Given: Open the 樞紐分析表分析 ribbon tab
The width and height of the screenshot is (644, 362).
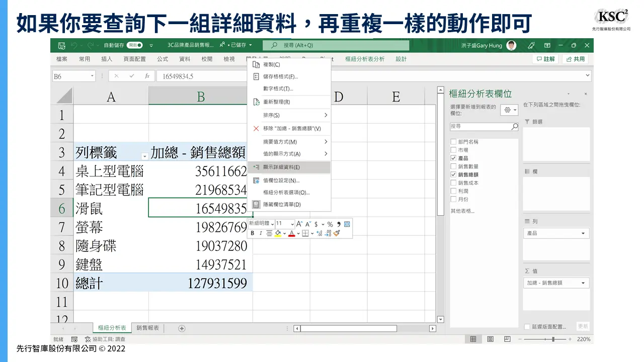Looking at the screenshot, I should coord(365,59).
